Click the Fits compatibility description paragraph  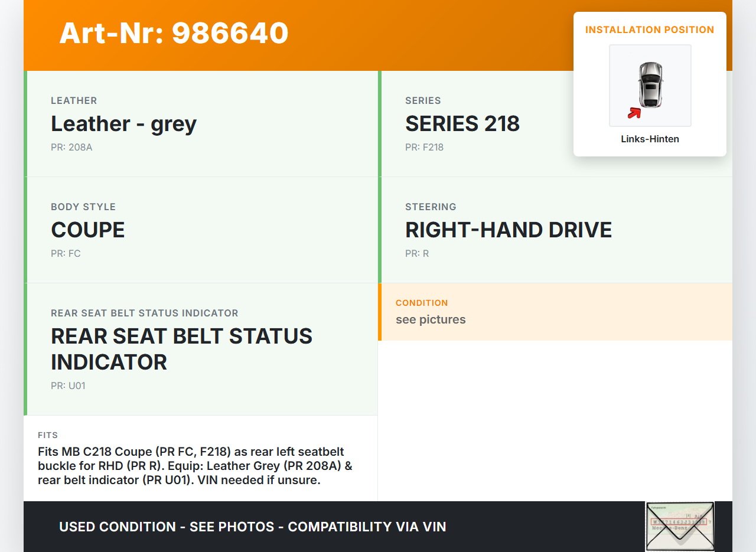click(195, 466)
